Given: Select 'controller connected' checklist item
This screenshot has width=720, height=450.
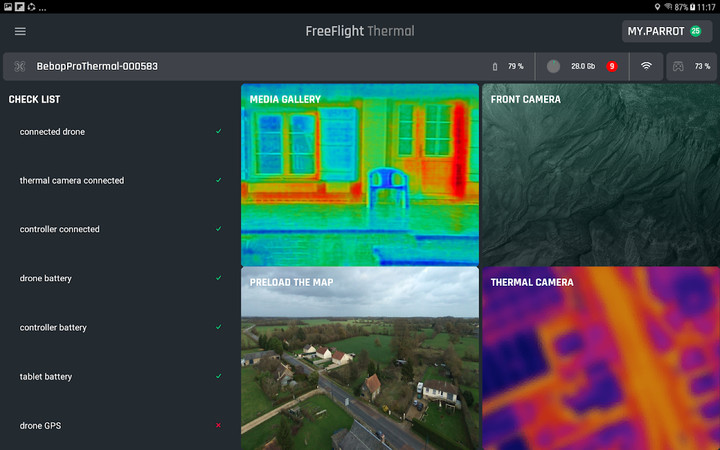Looking at the screenshot, I should (x=120, y=229).
